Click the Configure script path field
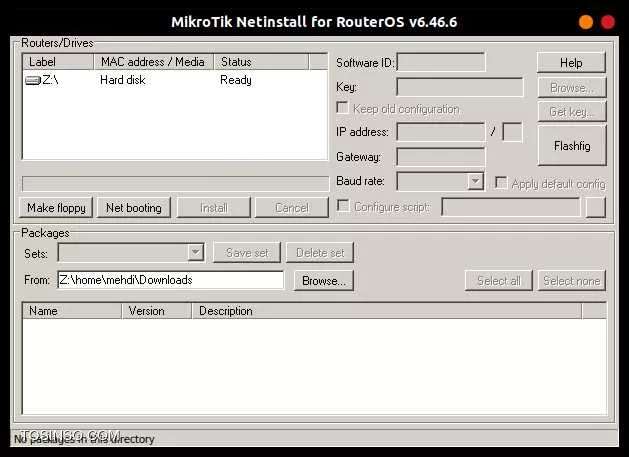The height and width of the screenshot is (457, 629). 511,207
